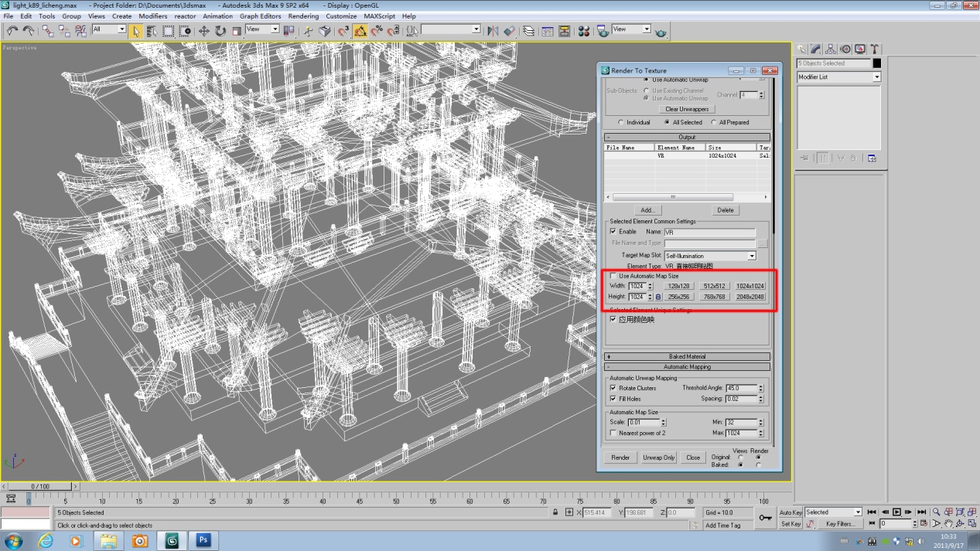Open the Curve Editor
The height and width of the screenshot is (551, 980).
pos(548,31)
